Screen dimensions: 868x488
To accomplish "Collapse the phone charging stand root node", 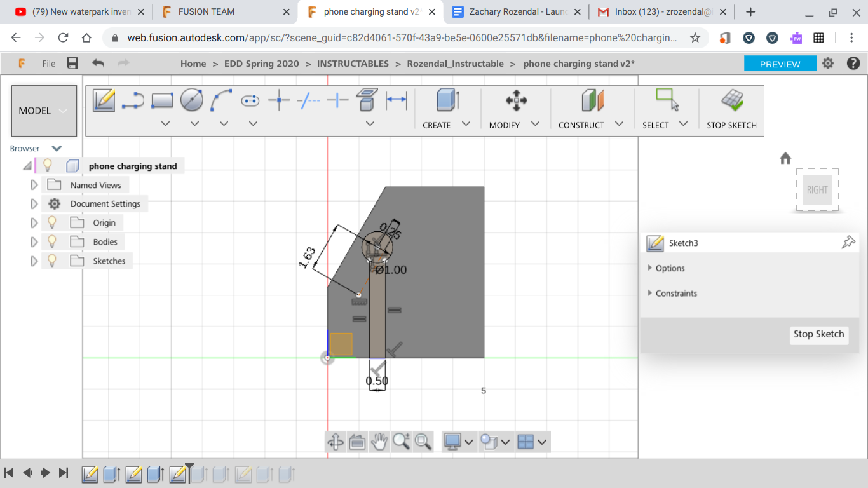I will [x=27, y=166].
